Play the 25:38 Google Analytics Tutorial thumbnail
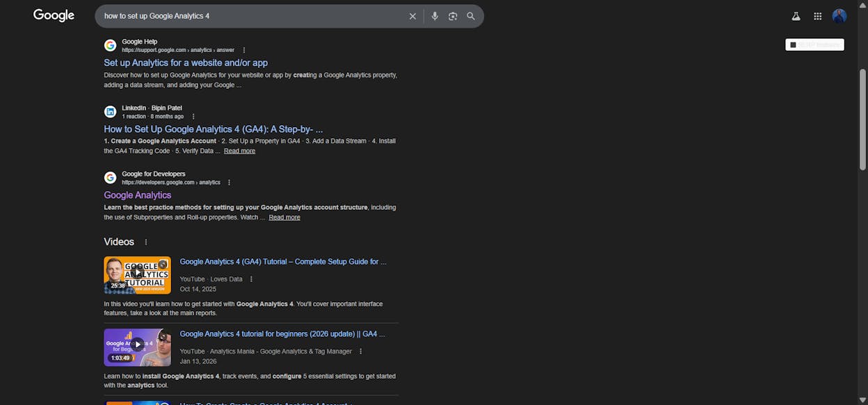This screenshot has height=405, width=868. pyautogui.click(x=137, y=275)
